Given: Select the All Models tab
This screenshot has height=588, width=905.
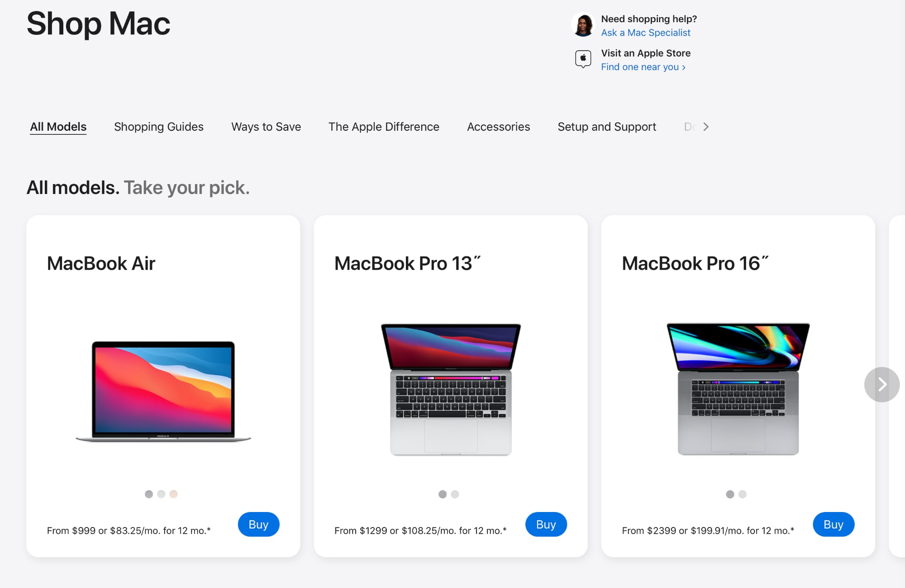Looking at the screenshot, I should click(57, 126).
